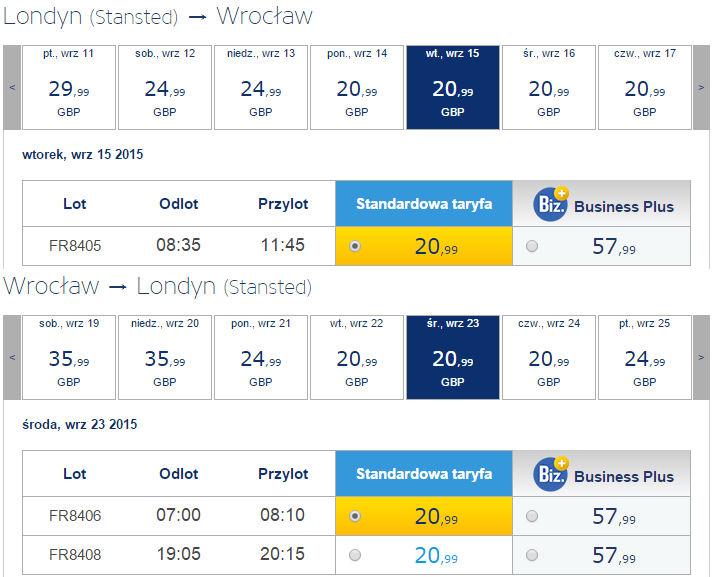Show earlier return dates with left arrow
714x577 pixels.
12,357
